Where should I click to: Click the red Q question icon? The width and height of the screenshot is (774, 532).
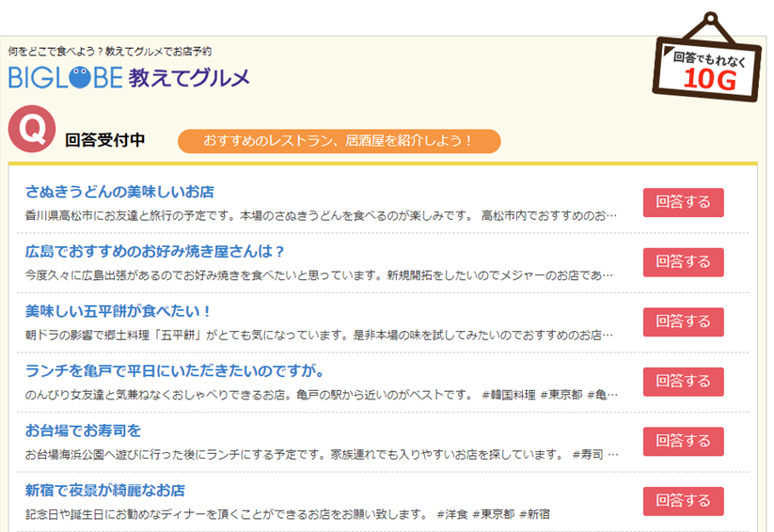[32, 130]
